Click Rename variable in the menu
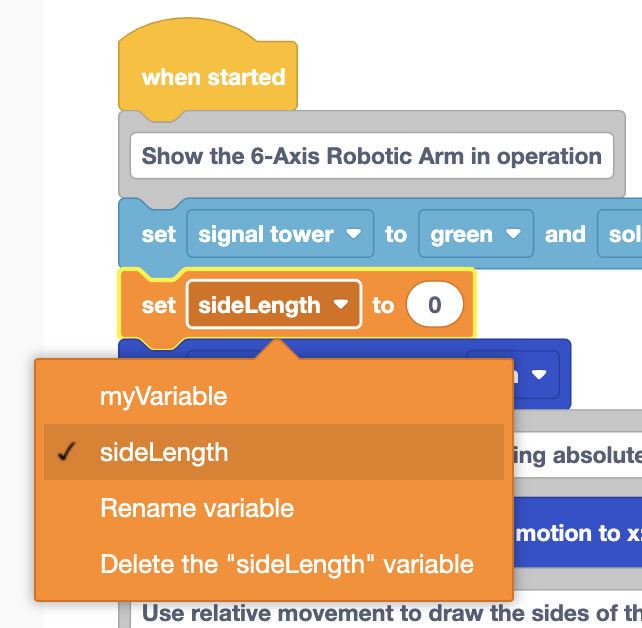Viewport: 642px width, 628px height. (x=274, y=508)
